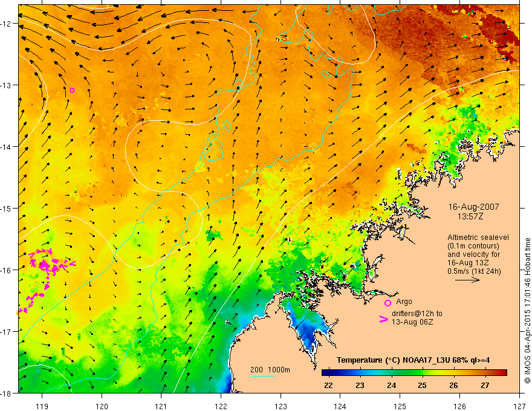This screenshot has height=411, width=532.
Task: Click the Argo float marker near 119.5 longitude
Action: (x=72, y=90)
